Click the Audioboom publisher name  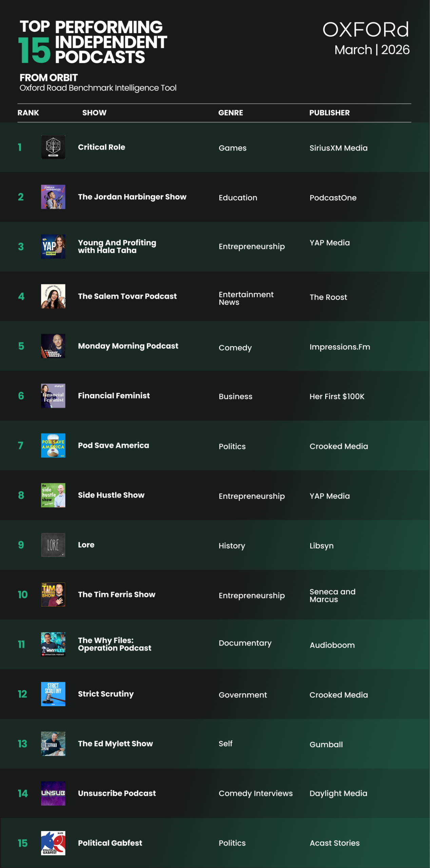tap(332, 645)
